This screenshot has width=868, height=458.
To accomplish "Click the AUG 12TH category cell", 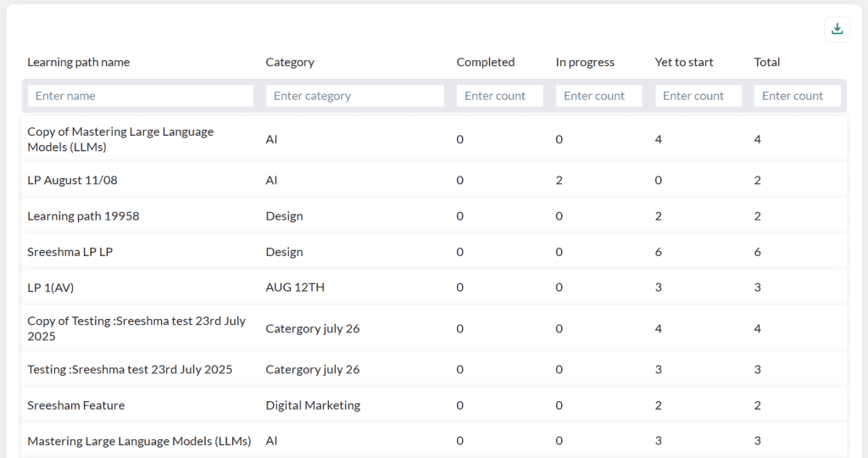I will click(x=295, y=288).
